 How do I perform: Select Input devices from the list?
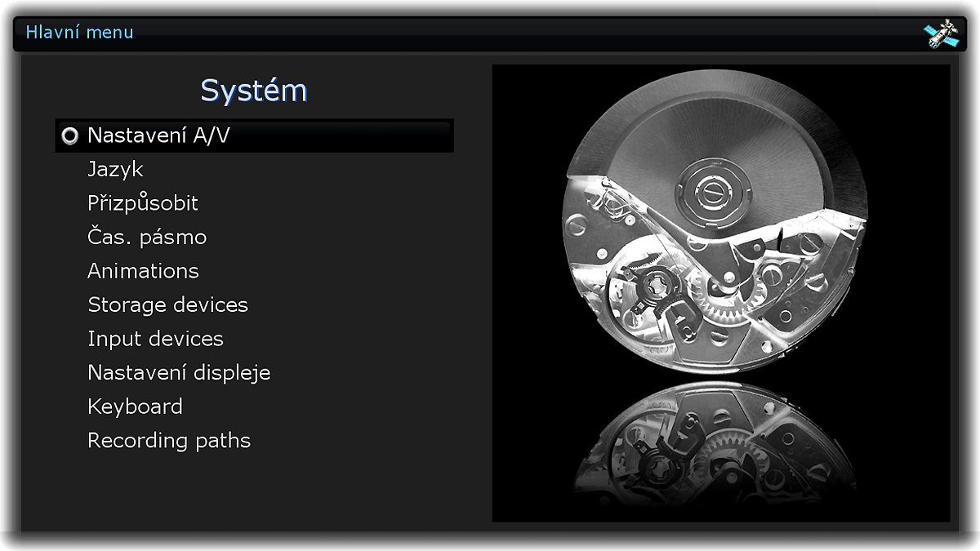(155, 339)
